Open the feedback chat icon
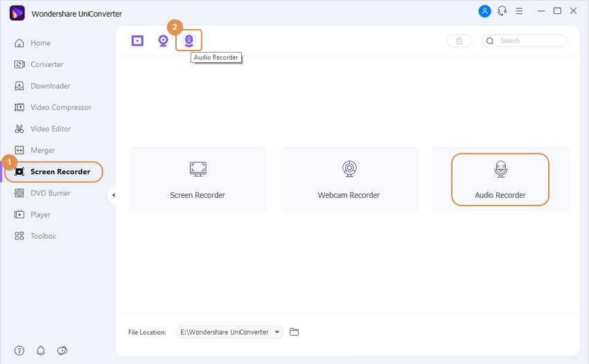 62,351
